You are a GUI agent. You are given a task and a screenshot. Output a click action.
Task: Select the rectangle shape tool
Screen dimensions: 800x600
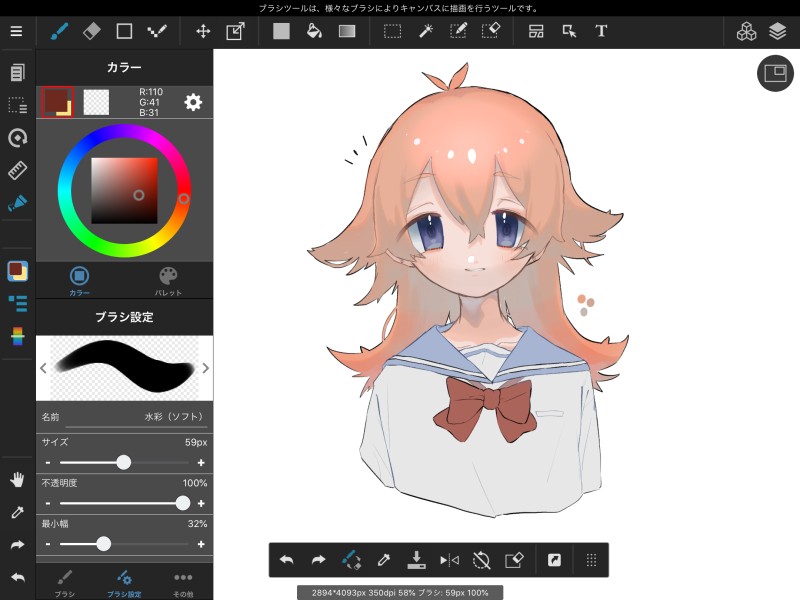[124, 31]
